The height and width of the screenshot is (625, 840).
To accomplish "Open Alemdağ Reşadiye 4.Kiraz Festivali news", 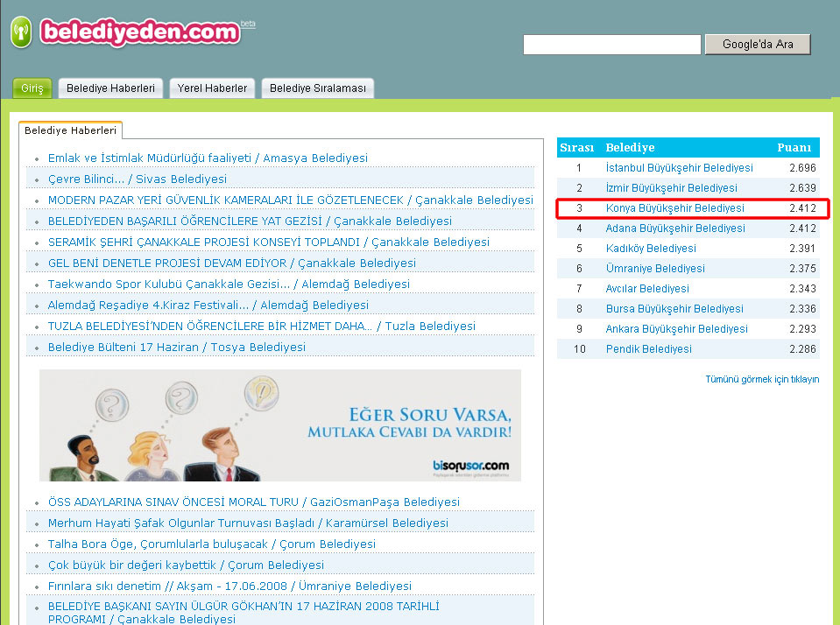I will pos(208,305).
